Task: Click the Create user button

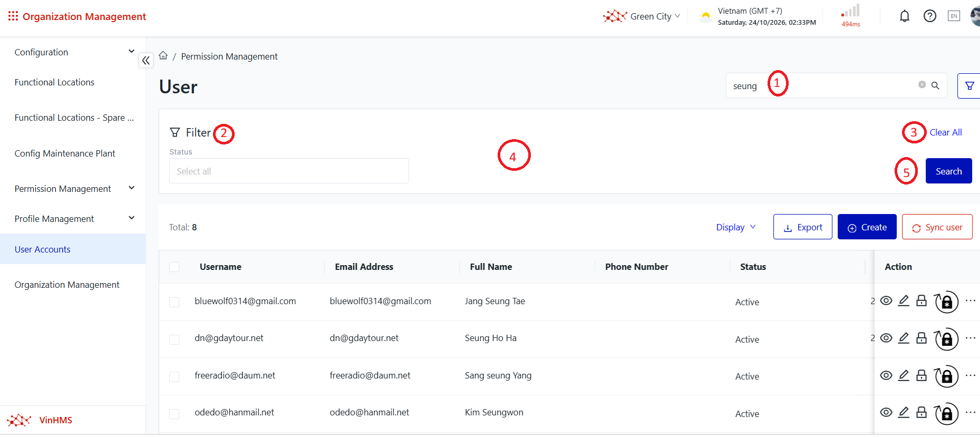Action: (867, 227)
